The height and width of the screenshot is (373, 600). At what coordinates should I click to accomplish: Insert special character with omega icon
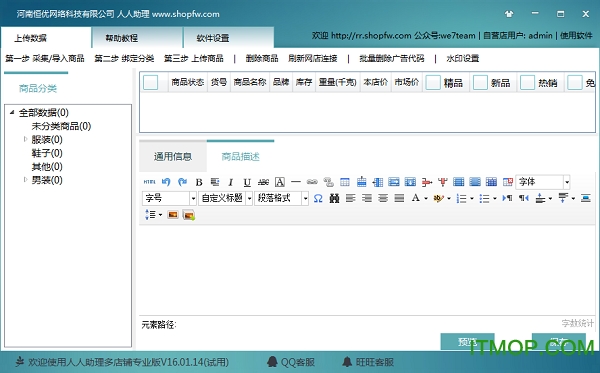tap(318, 198)
